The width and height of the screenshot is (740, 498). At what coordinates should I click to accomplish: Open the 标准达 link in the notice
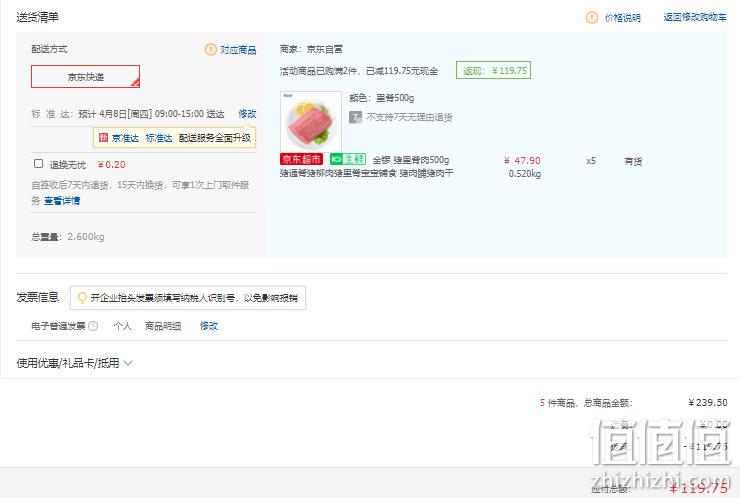click(x=159, y=138)
